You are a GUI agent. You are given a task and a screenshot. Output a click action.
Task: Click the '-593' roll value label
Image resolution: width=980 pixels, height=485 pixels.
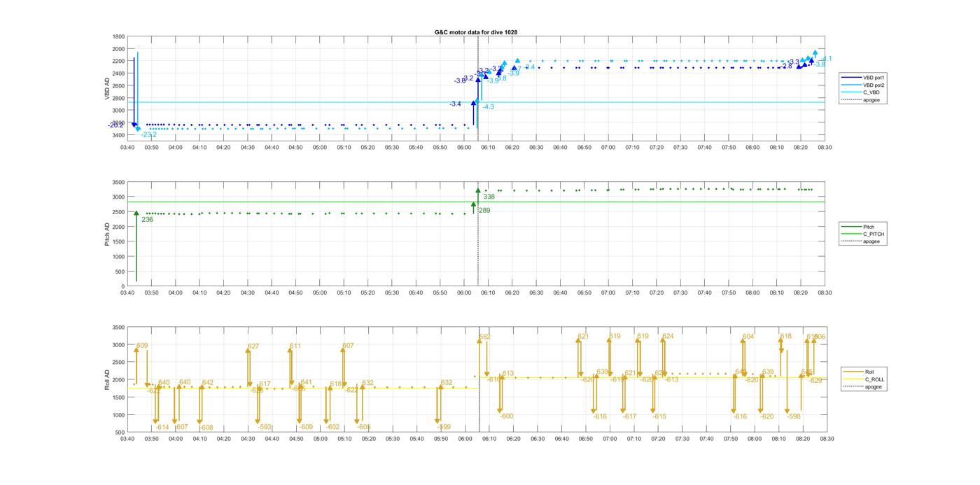[x=265, y=427]
